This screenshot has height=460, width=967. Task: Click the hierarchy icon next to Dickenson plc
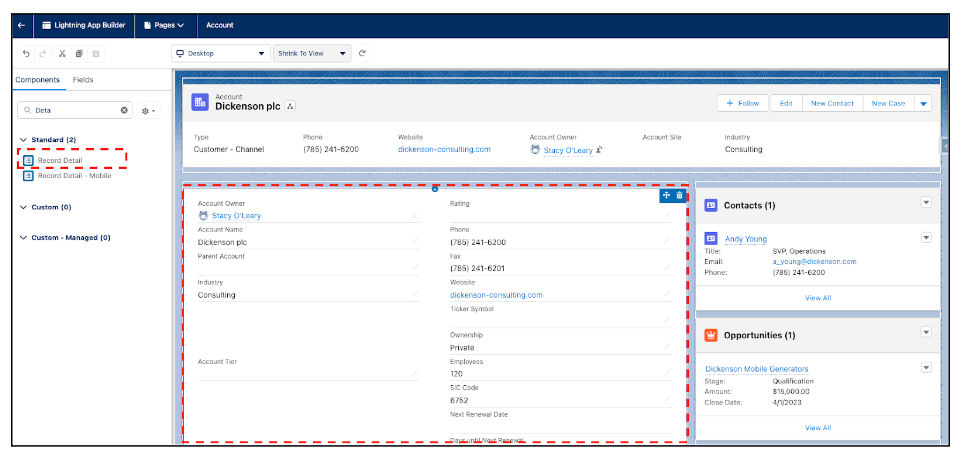290,106
